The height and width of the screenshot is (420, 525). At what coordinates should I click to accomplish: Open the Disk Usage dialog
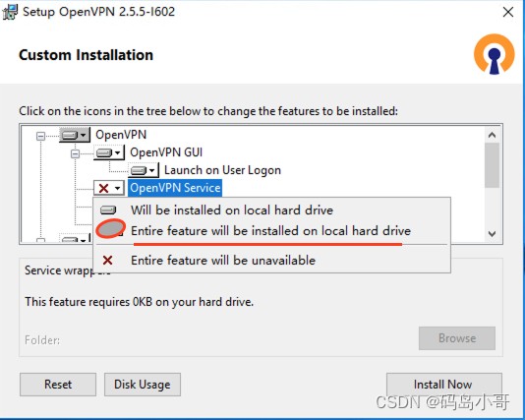point(143,385)
